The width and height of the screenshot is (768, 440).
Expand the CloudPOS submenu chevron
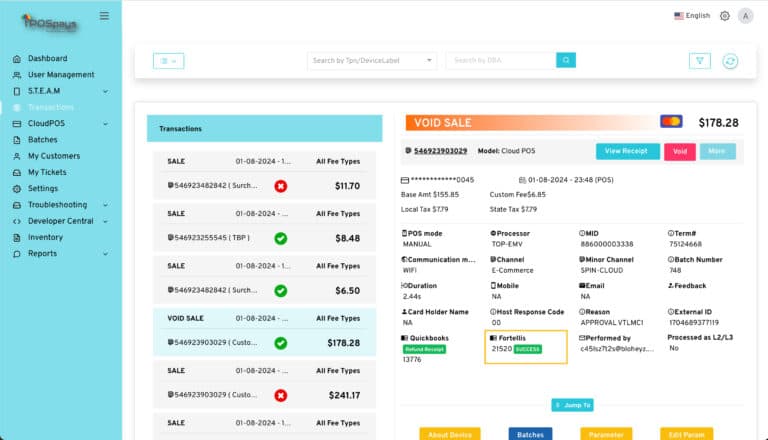tap(105, 123)
